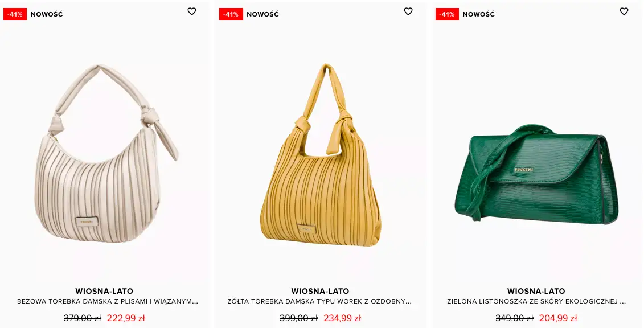Click the -41% badge on yellow bag
The width and height of the screenshot is (644, 328).
(x=231, y=14)
